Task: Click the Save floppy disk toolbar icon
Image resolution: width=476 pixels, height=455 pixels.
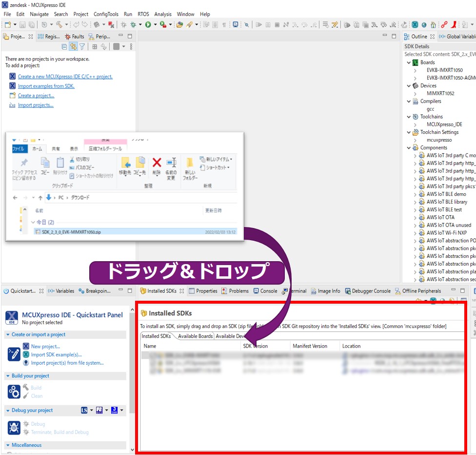Action: coord(23,24)
